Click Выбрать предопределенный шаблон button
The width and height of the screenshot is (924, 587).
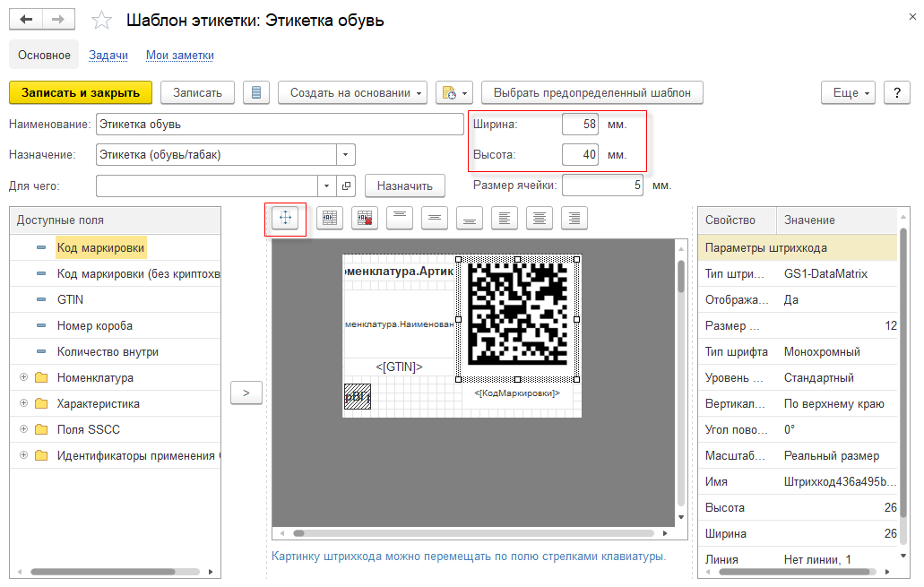coord(592,92)
